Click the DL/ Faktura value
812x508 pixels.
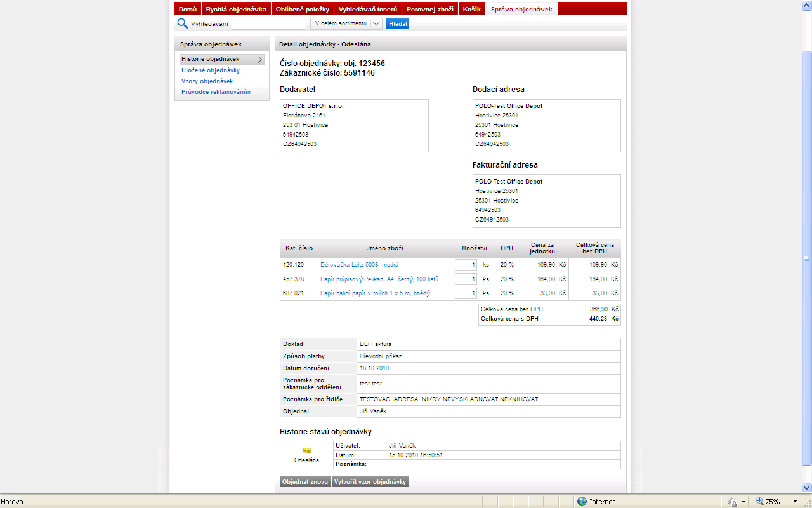point(376,344)
